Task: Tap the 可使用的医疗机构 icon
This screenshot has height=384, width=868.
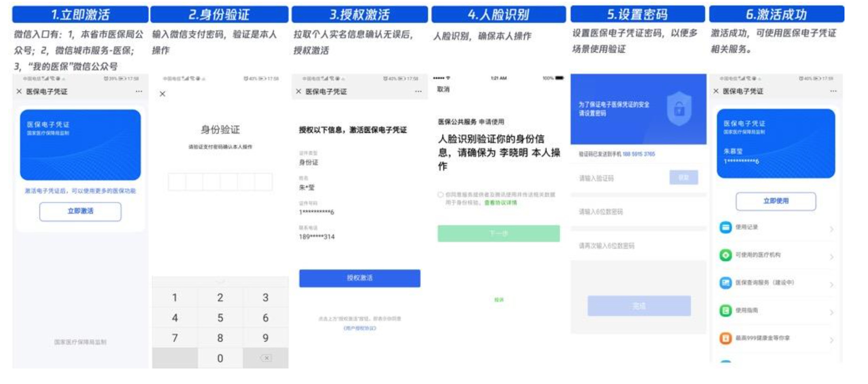Action: (x=726, y=255)
